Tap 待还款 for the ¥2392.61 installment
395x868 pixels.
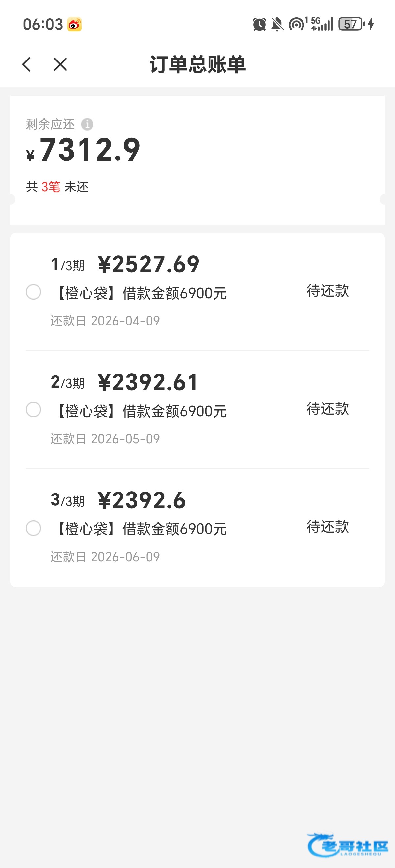click(328, 409)
